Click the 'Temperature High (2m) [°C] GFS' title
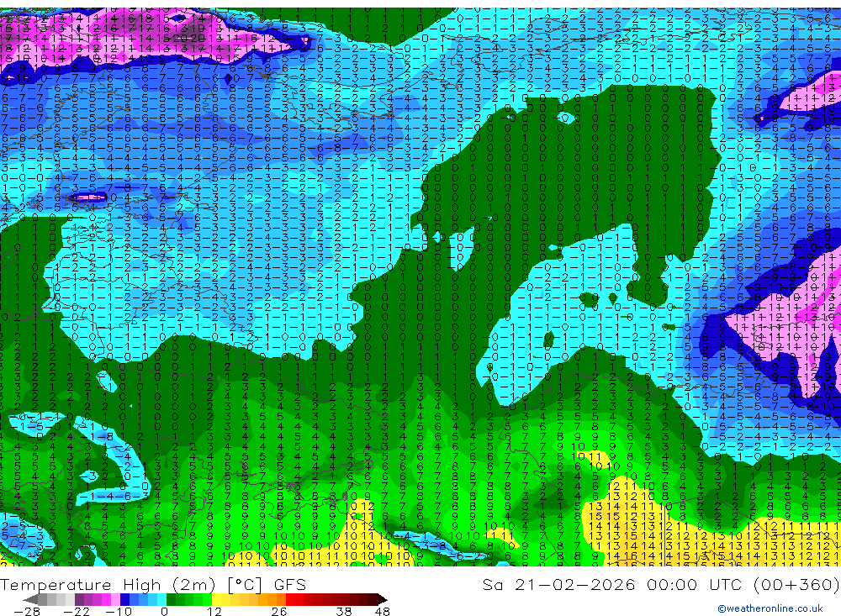The width and height of the screenshot is (841, 616). click(x=153, y=584)
